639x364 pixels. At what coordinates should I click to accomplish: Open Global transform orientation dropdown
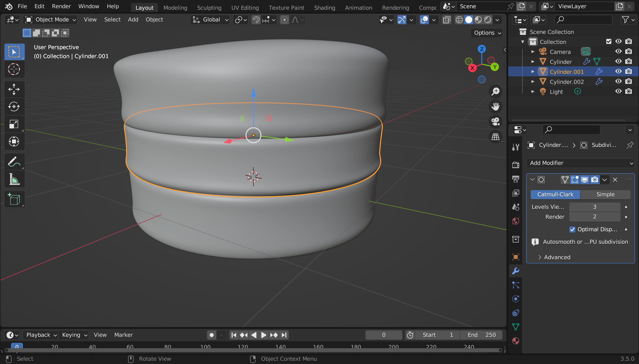tap(210, 20)
